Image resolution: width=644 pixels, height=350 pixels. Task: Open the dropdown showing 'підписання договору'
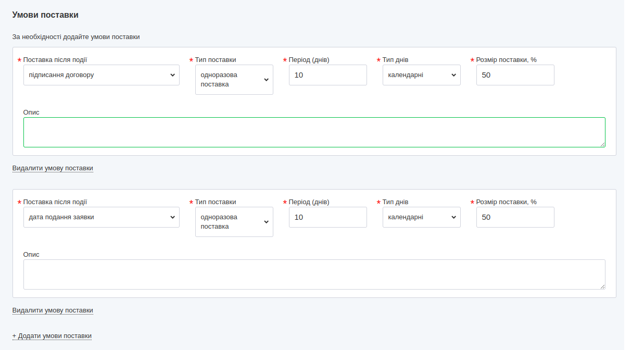(x=101, y=75)
